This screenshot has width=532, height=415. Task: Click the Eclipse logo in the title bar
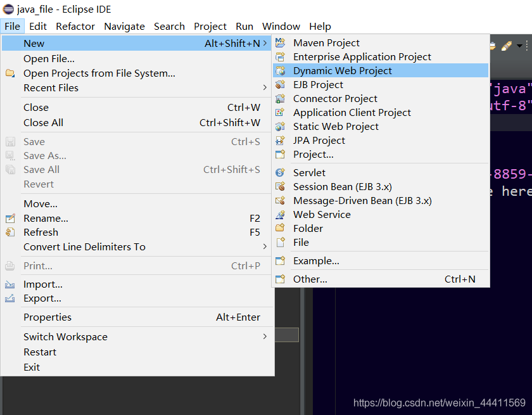point(8,9)
